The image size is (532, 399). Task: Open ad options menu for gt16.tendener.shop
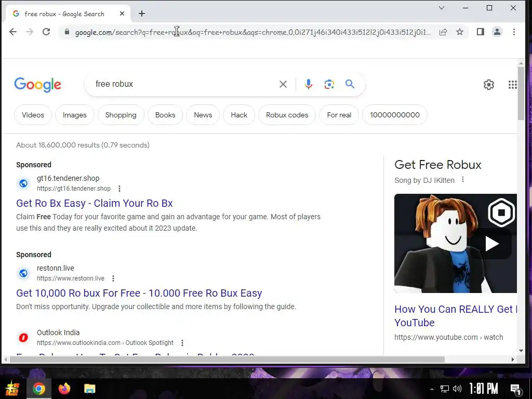119,189
